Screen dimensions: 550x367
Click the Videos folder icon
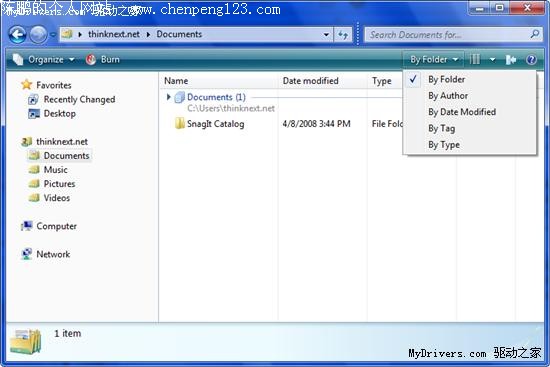[x=34, y=198]
